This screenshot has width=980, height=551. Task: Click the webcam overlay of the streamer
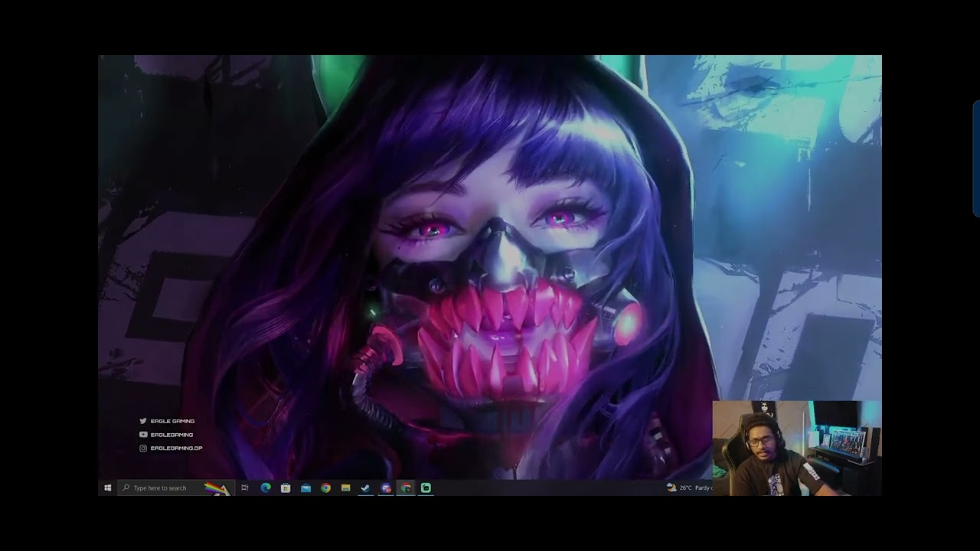(797, 448)
